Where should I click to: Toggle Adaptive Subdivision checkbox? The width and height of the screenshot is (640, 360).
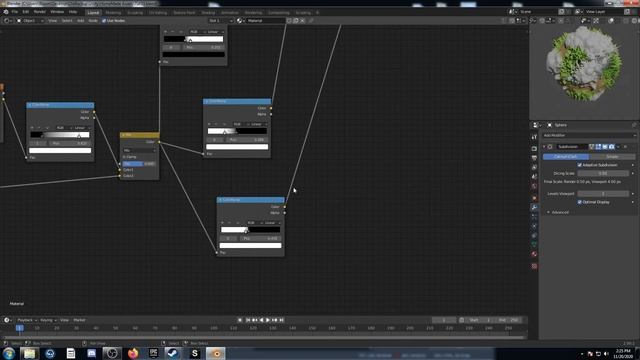(580, 165)
